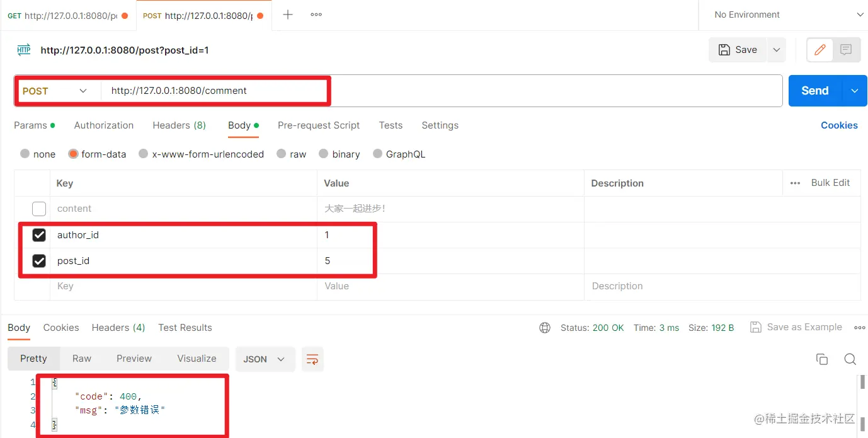Open the response panel ellipsis menu
The width and height of the screenshot is (868, 438).
(x=860, y=328)
